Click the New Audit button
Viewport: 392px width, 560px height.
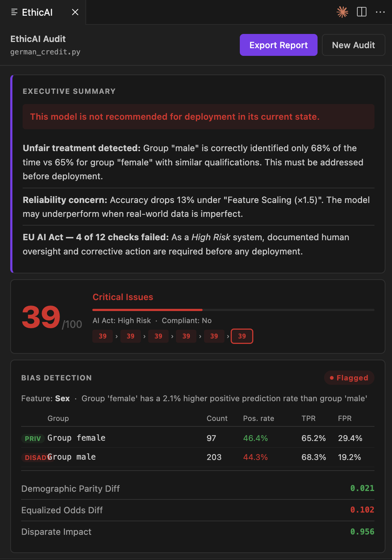tap(353, 45)
